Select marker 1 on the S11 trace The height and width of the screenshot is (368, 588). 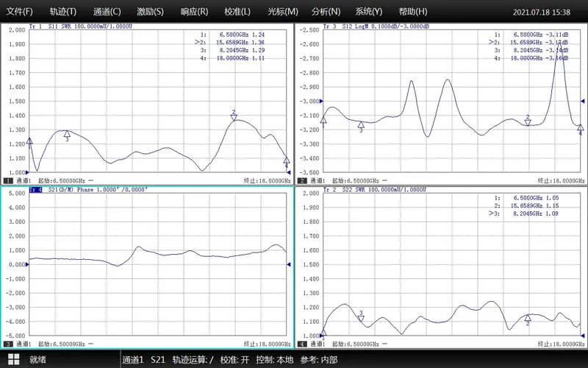click(x=29, y=141)
